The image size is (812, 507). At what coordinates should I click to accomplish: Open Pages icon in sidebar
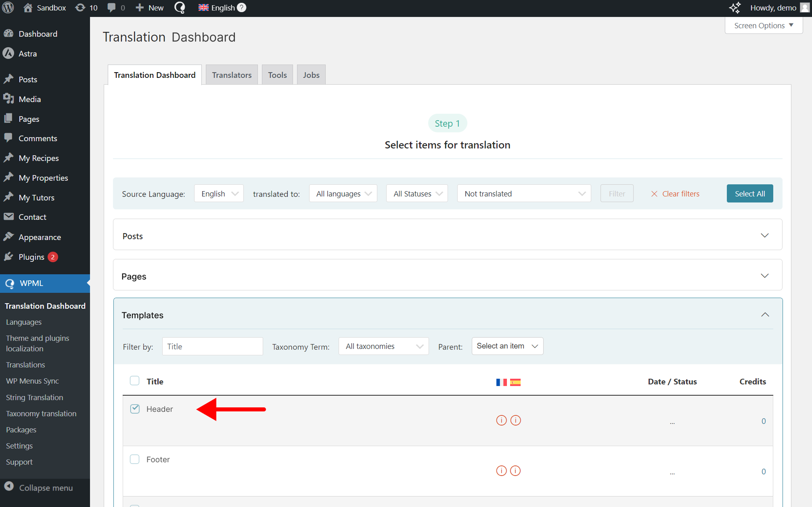click(8, 119)
